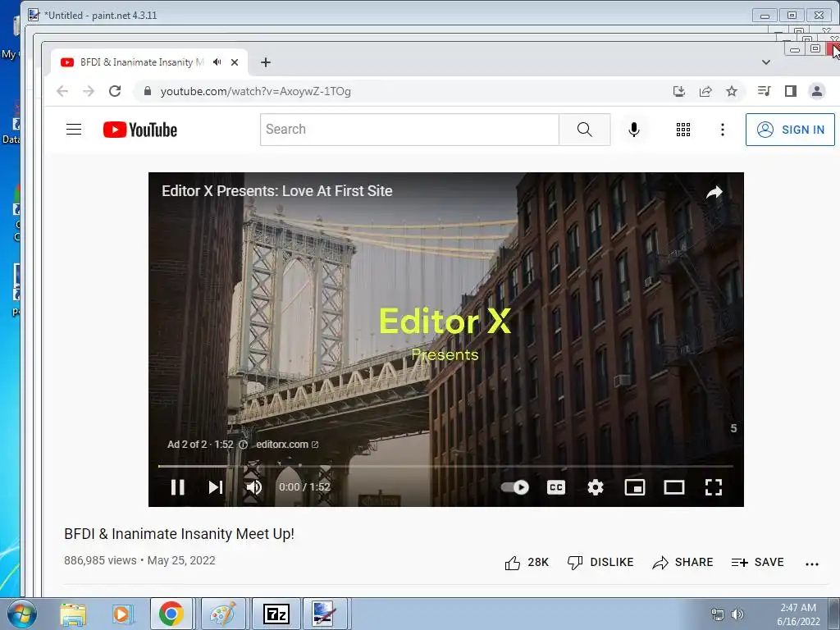Image resolution: width=840 pixels, height=630 pixels.
Task: Click the video title text
Action: (179, 534)
